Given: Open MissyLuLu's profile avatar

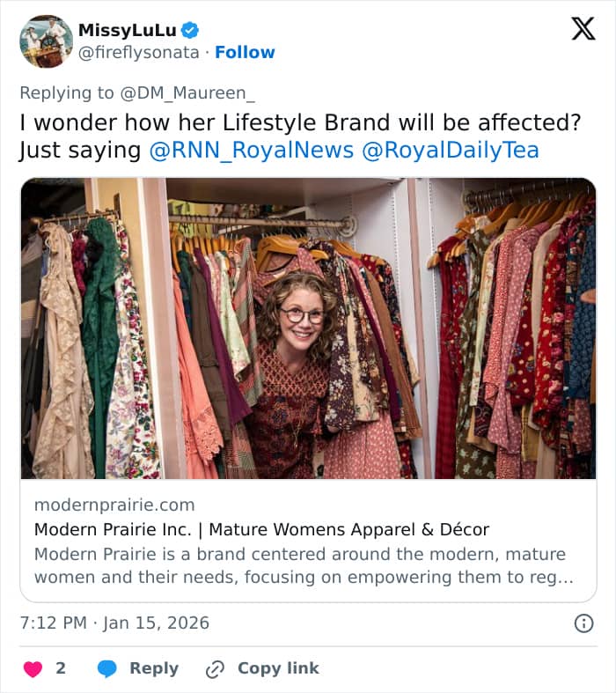Looking at the screenshot, I should tap(46, 41).
